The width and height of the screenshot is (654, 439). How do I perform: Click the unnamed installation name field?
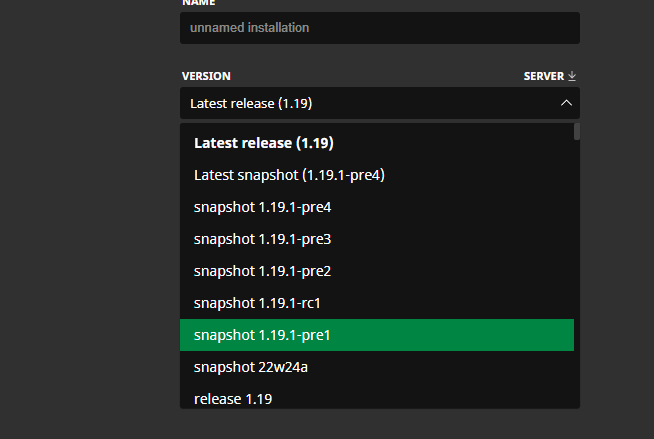(379, 28)
